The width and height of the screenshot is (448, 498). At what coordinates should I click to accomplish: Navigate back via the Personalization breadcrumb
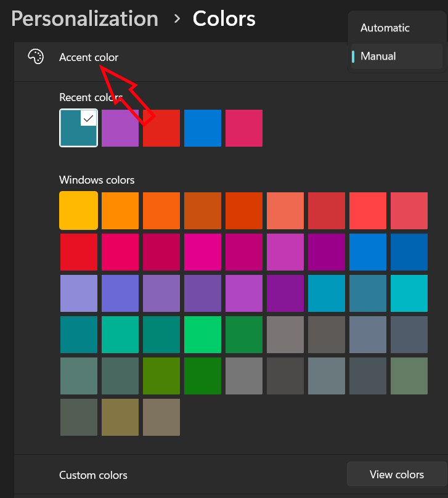click(x=84, y=18)
